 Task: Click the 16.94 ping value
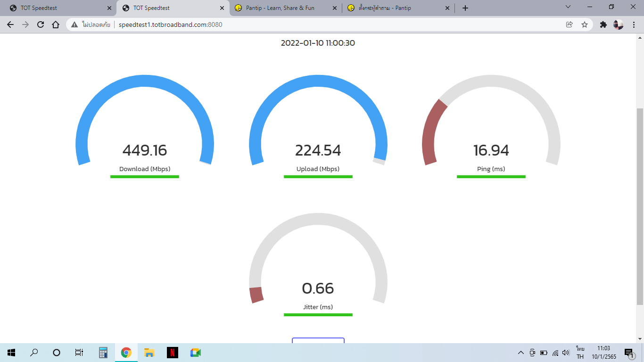pos(491,150)
